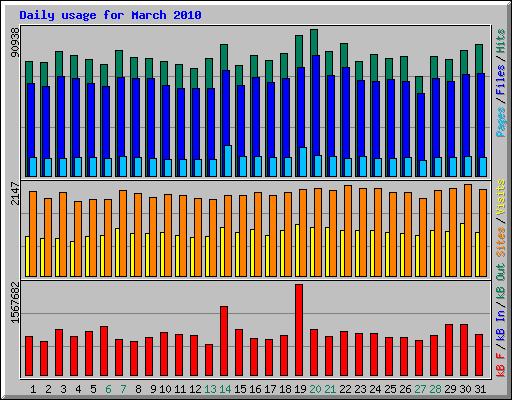The height and width of the screenshot is (400, 512).
Task: Click the "Visits" legend label
Action: click(500, 197)
